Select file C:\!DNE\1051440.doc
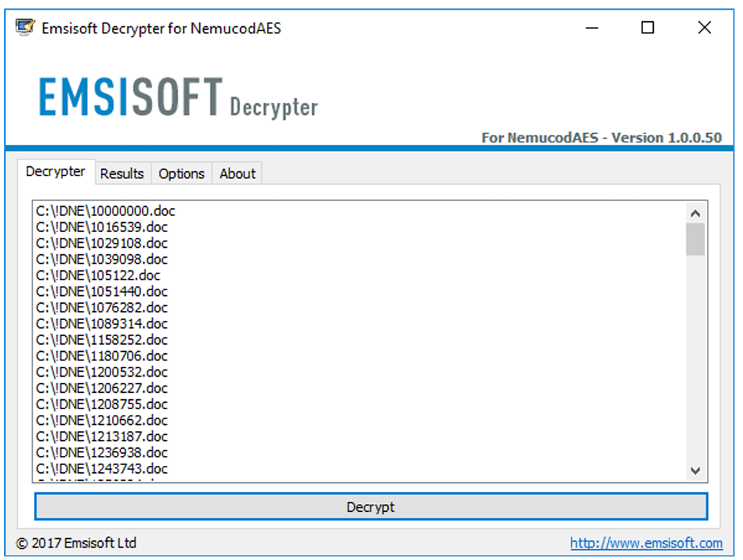The image size is (743, 560). point(102,292)
